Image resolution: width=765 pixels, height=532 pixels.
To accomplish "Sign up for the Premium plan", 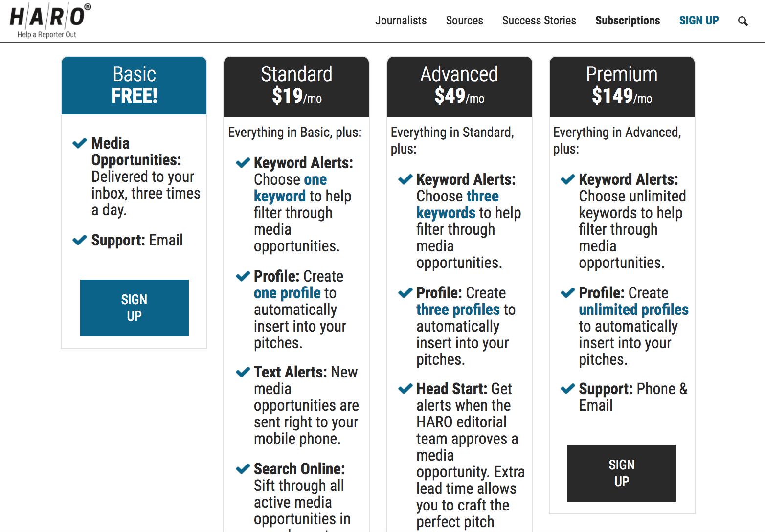I will (x=622, y=473).
